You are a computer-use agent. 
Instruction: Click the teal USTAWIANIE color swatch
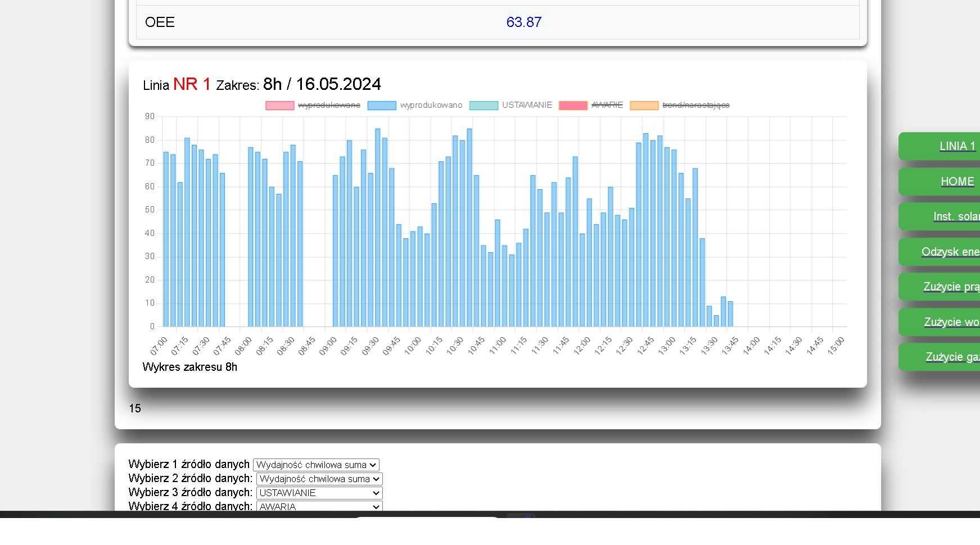(x=484, y=105)
